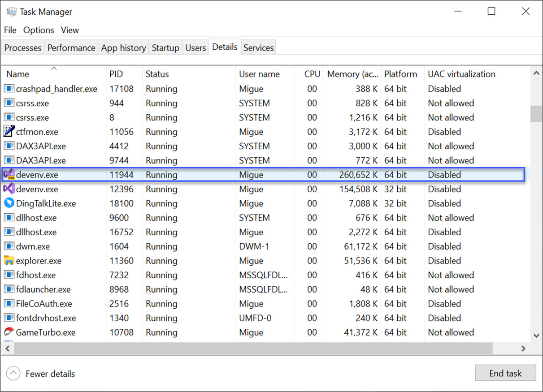Click the Task Manager title bar icon

point(11,12)
